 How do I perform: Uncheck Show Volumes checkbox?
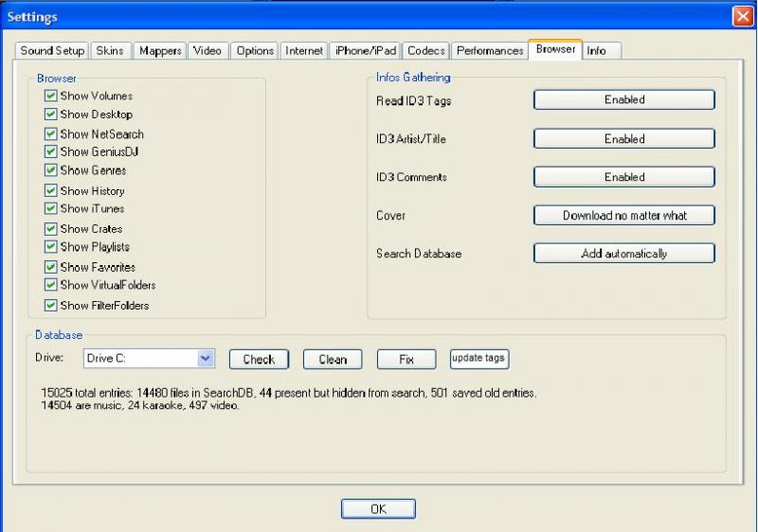[51, 96]
